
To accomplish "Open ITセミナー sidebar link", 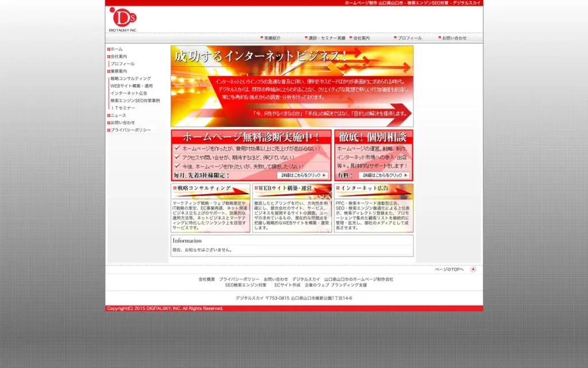I will point(123,108).
